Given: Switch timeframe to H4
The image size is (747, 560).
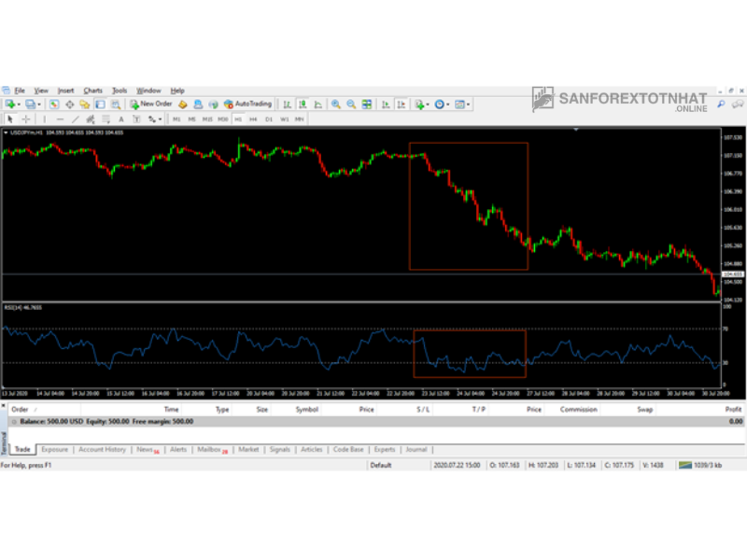Looking at the screenshot, I should pyautogui.click(x=253, y=119).
